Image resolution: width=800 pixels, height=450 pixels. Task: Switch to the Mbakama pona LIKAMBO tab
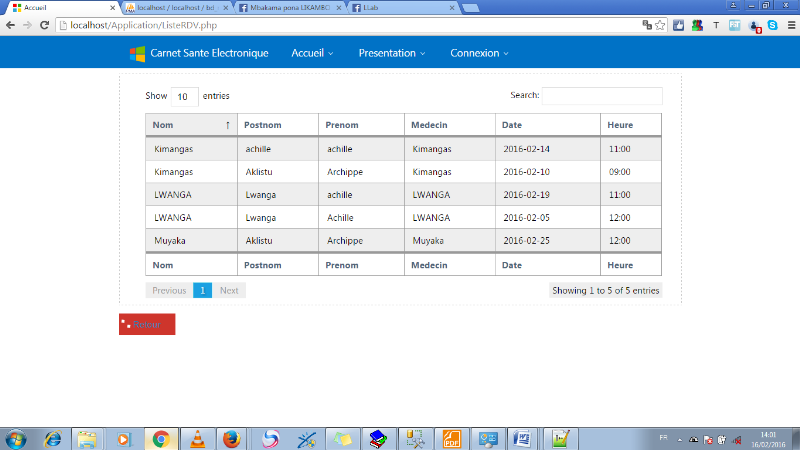[290, 8]
